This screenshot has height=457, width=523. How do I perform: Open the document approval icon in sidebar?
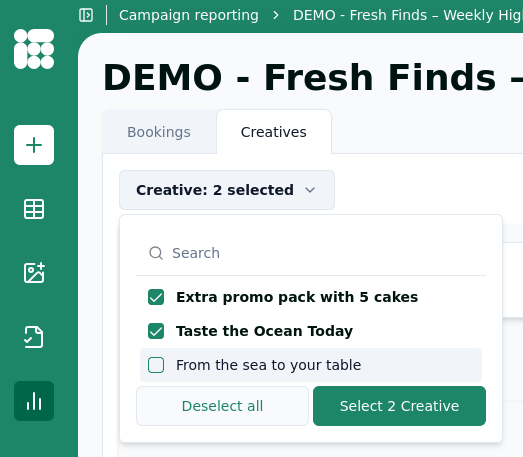click(34, 337)
